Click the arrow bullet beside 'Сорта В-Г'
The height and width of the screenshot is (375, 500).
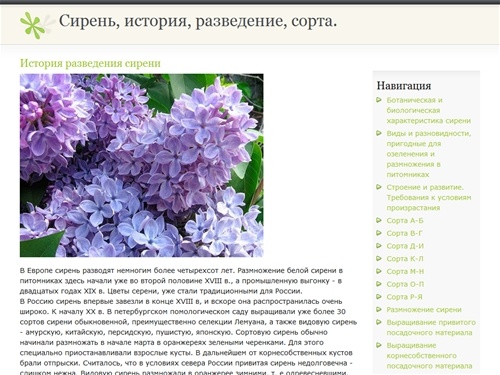point(379,233)
